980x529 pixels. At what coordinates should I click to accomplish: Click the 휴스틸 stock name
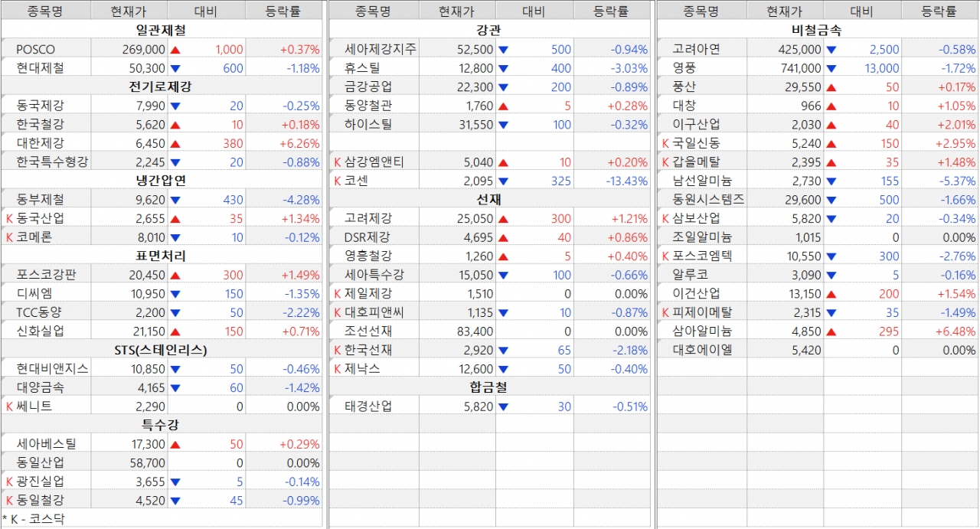pyautogui.click(x=362, y=68)
